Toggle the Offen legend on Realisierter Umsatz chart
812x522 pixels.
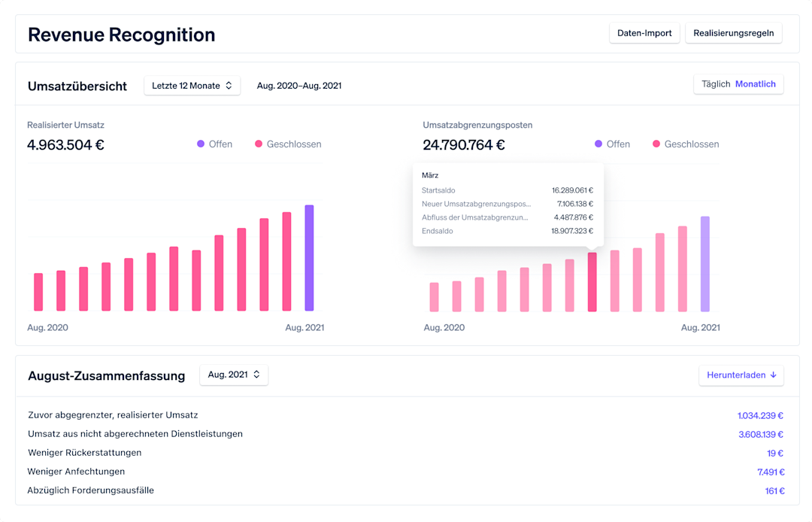[214, 144]
